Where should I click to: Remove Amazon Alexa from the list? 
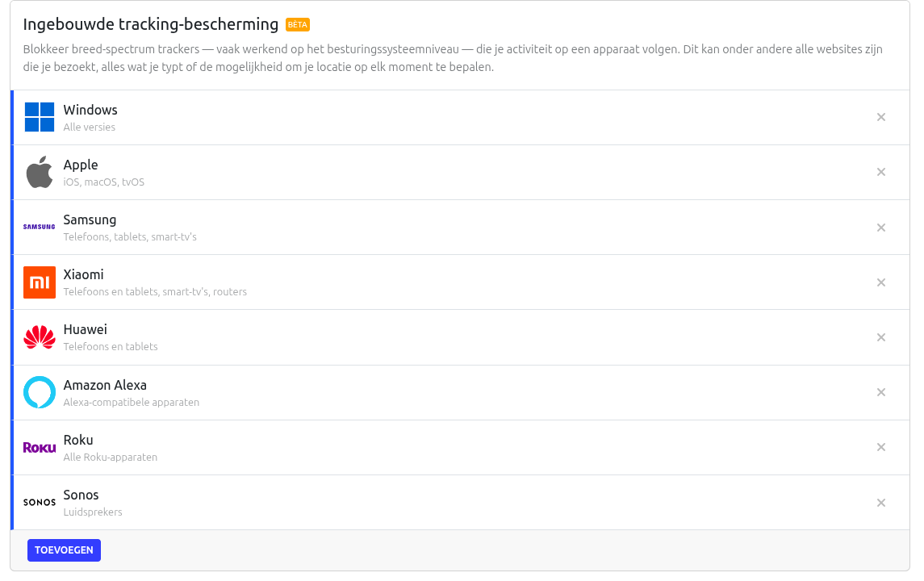881,392
